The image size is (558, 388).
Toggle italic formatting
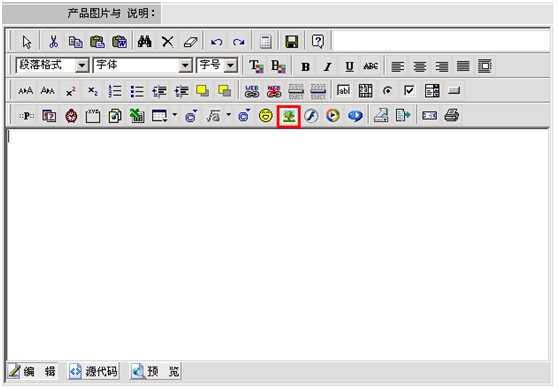[x=327, y=67]
